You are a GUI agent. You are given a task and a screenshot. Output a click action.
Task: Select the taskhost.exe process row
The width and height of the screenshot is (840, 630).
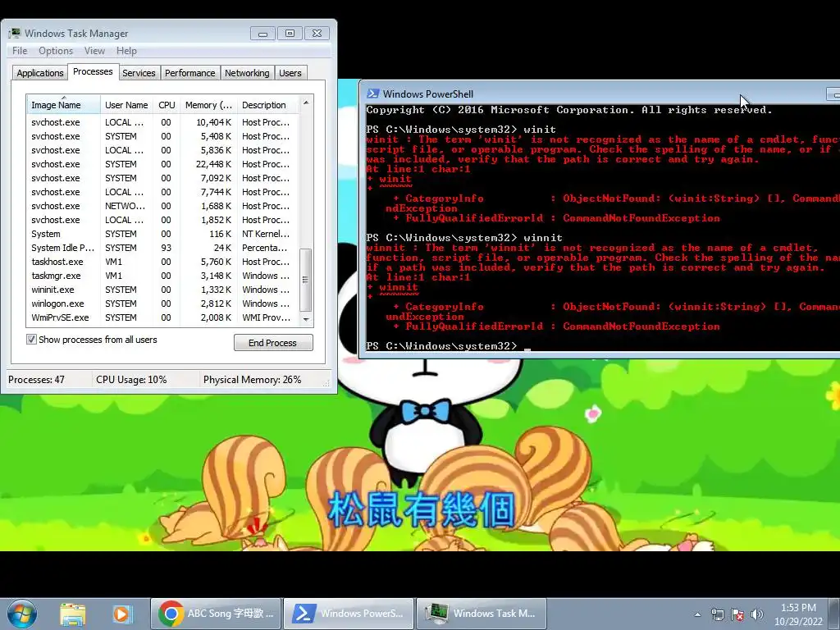click(163, 262)
